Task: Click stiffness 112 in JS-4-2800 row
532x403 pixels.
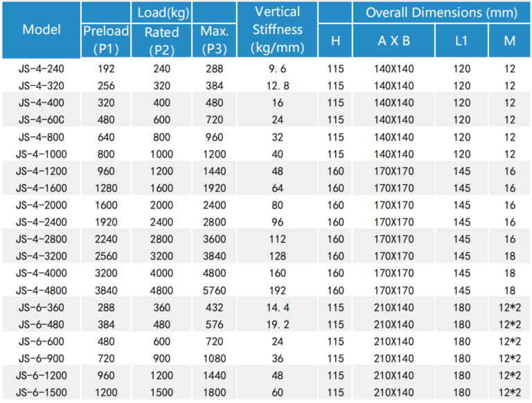Action: coord(277,239)
